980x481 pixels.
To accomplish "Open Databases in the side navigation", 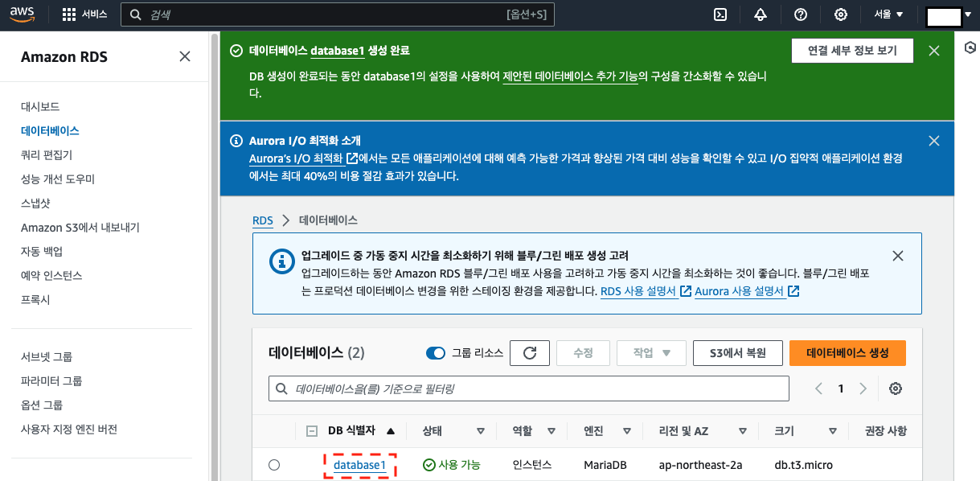I will click(x=50, y=130).
